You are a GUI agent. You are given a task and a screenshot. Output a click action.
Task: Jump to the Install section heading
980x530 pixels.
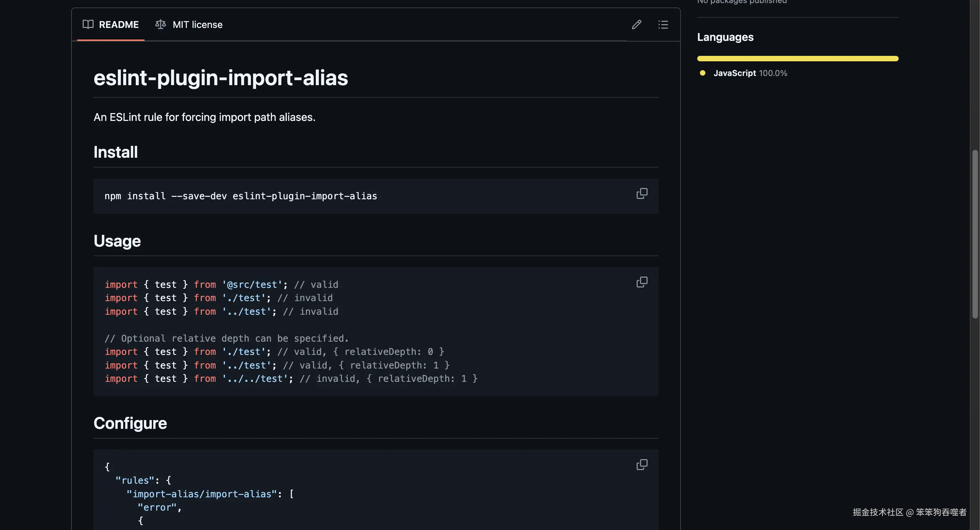click(x=116, y=152)
